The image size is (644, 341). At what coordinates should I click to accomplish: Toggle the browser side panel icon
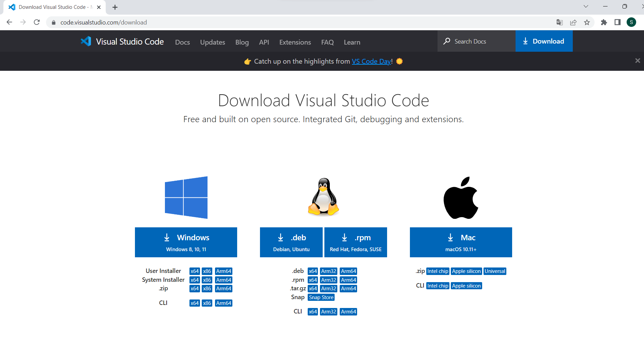click(x=617, y=22)
